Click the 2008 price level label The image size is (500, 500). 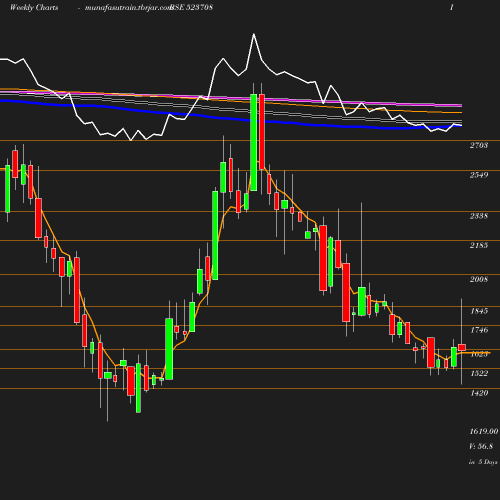[479, 279]
